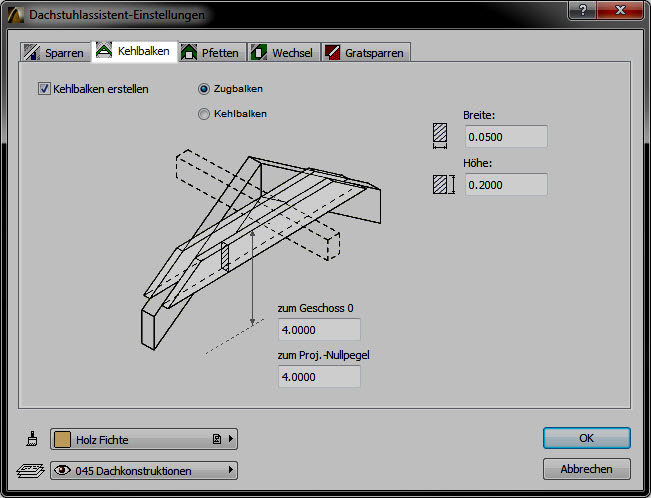The height and width of the screenshot is (498, 651).
Task: Open the Holz Fichte material dropdown
Action: pyautogui.click(x=144, y=439)
